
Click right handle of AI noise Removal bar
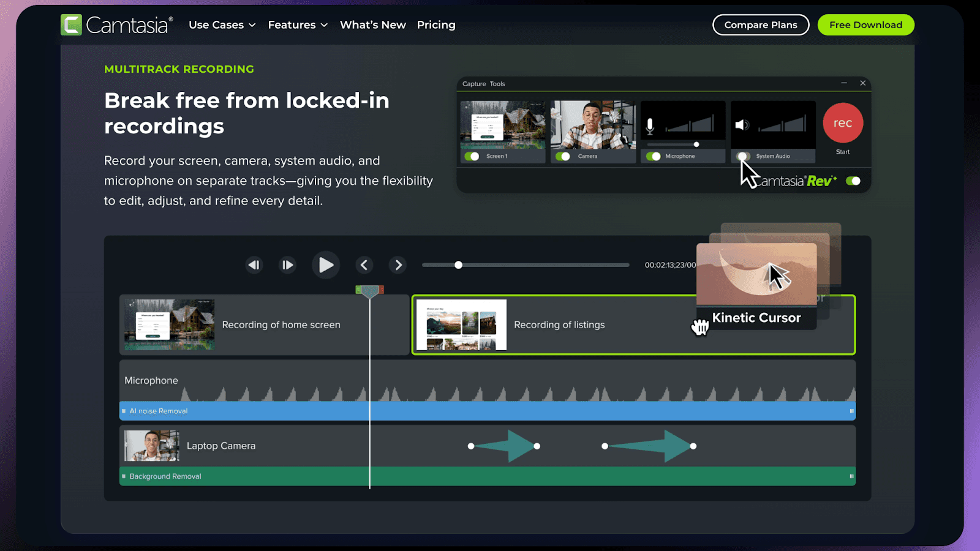pos(851,411)
